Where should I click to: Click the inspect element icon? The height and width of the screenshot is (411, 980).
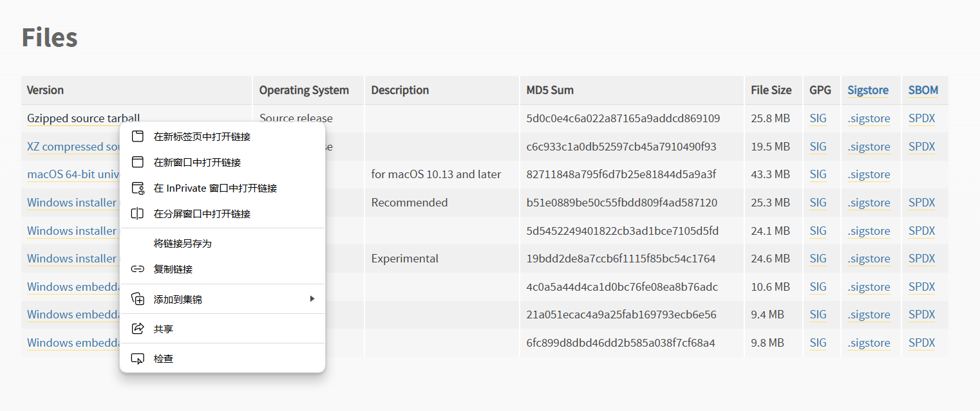pos(137,358)
